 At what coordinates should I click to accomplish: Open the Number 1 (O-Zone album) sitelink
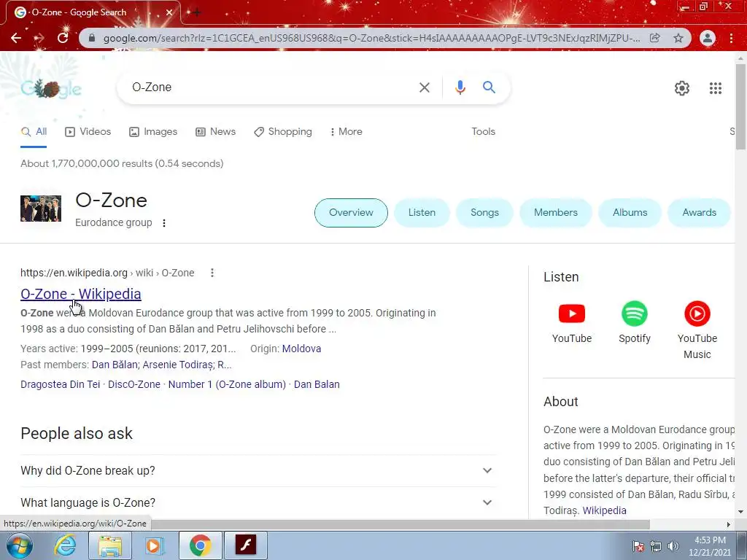coord(227,384)
